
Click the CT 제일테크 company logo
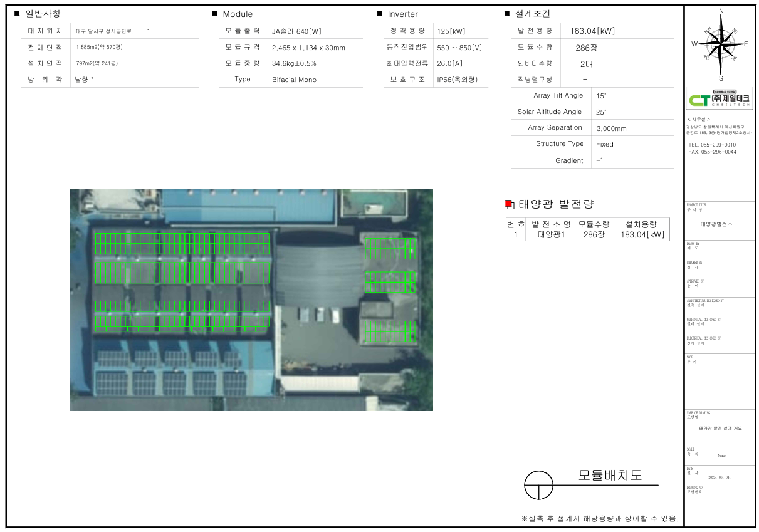pos(719,100)
